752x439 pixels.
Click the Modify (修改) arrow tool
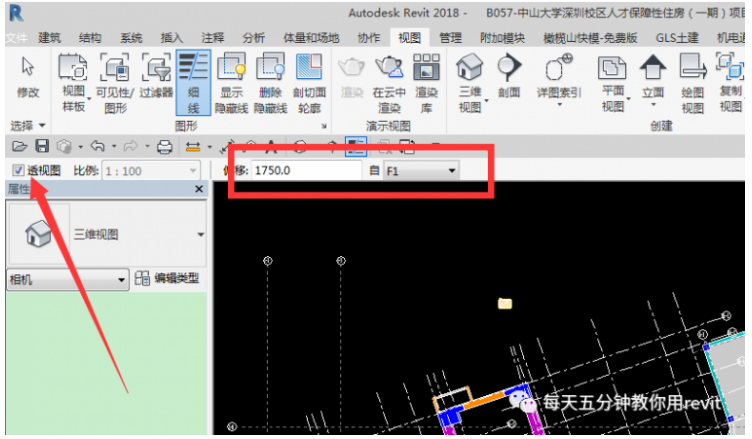coord(28,77)
